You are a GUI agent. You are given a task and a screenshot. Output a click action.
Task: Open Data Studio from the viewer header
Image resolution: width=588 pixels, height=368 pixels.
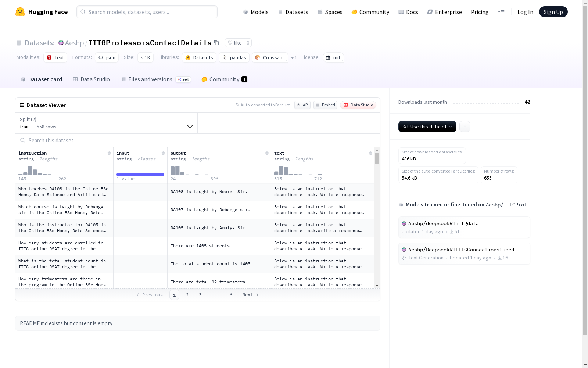[358, 105]
